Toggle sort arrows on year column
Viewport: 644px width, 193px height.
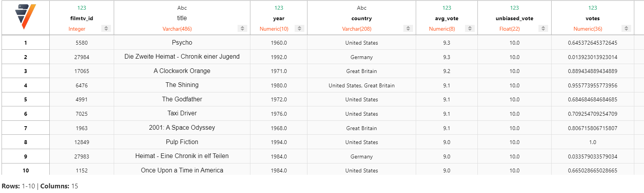pyautogui.click(x=299, y=28)
